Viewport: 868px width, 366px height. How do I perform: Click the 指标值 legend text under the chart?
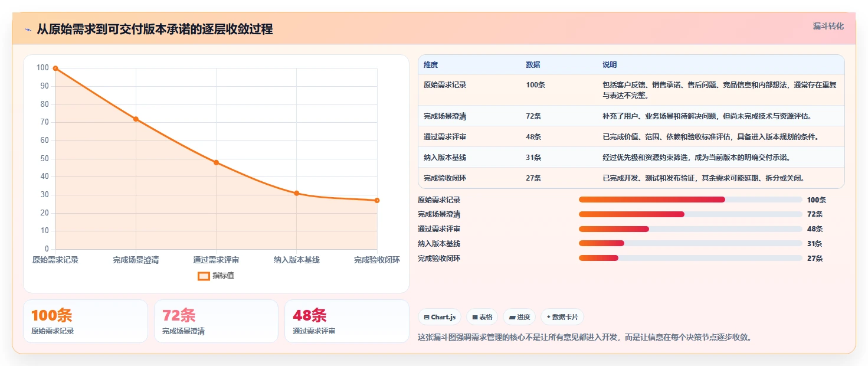point(224,276)
